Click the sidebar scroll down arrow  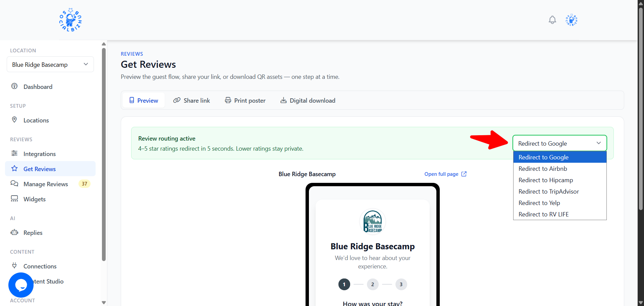[x=104, y=302]
